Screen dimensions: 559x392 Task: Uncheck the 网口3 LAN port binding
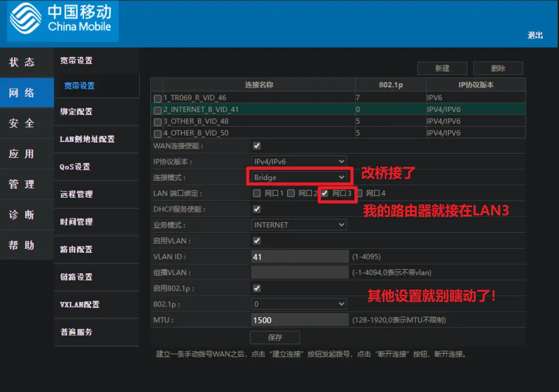(324, 193)
